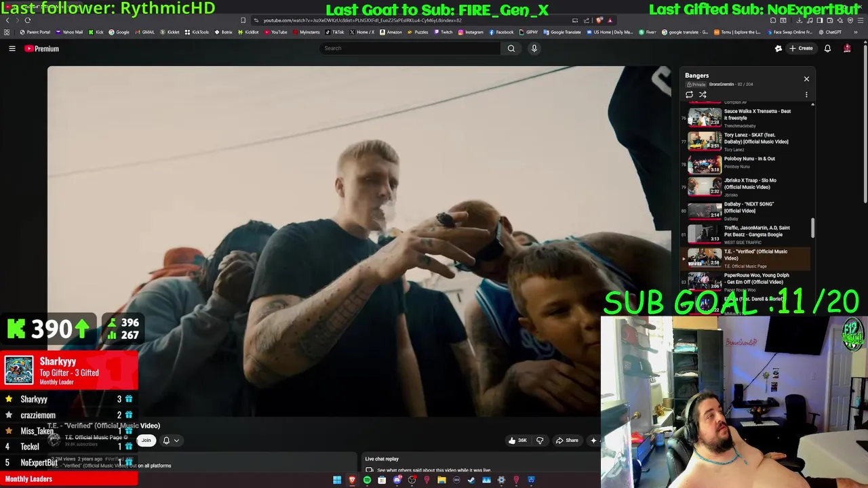Viewport: 868px width, 488px height.
Task: Close the Bangers playlist panel
Action: 806,79
